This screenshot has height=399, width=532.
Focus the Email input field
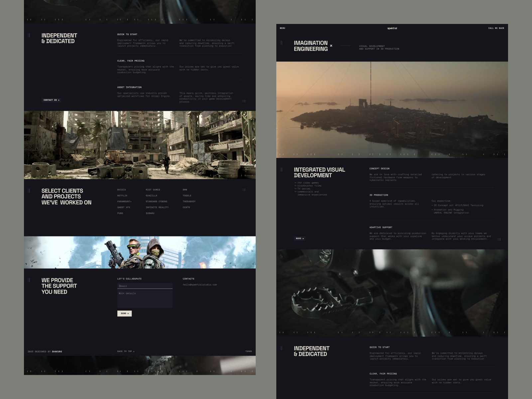(145, 286)
